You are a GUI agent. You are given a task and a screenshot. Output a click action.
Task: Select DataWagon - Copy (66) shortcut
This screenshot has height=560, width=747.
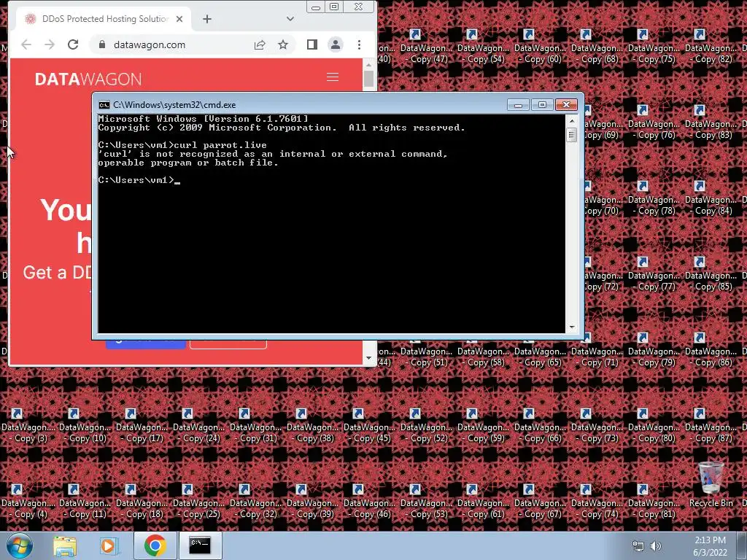coord(540,426)
